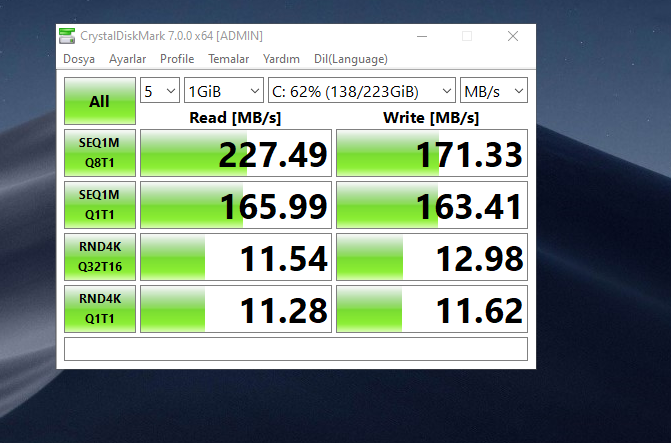The width and height of the screenshot is (671, 443).
Task: Click the 11.62 write result
Action: tap(432, 309)
